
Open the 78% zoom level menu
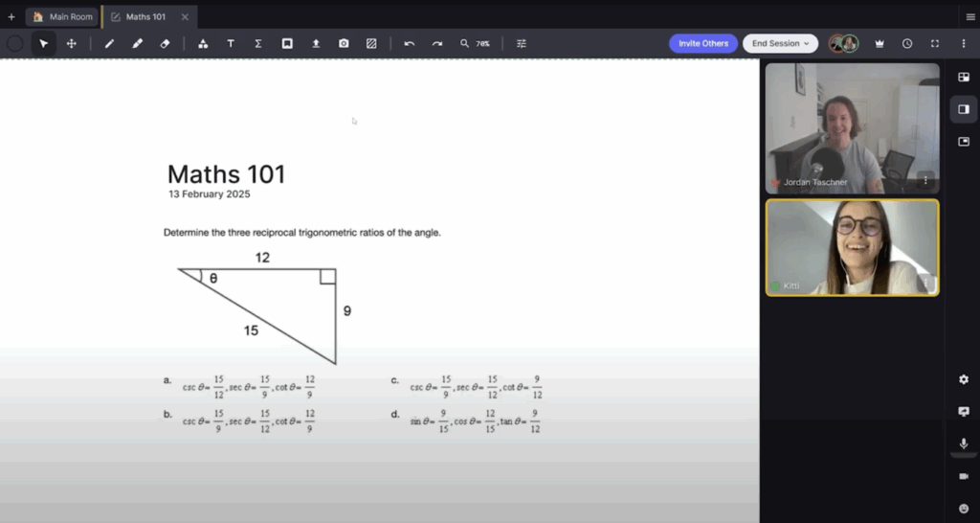(x=476, y=44)
